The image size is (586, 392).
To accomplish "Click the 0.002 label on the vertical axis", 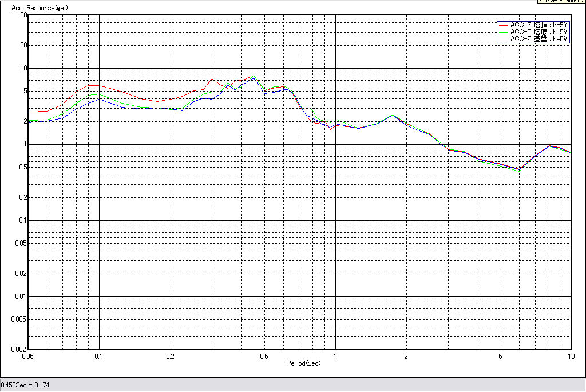I will [x=19, y=349].
